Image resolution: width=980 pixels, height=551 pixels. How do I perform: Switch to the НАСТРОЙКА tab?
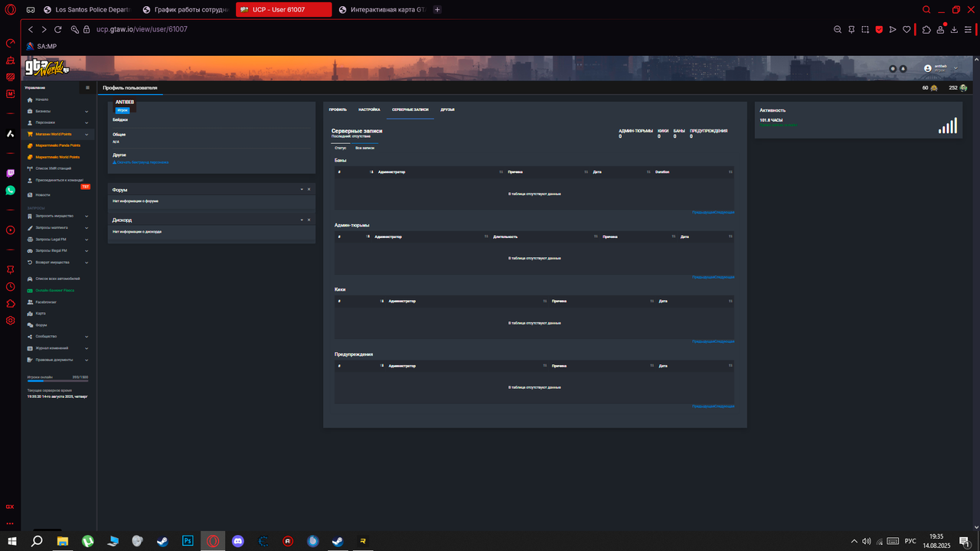pos(369,109)
